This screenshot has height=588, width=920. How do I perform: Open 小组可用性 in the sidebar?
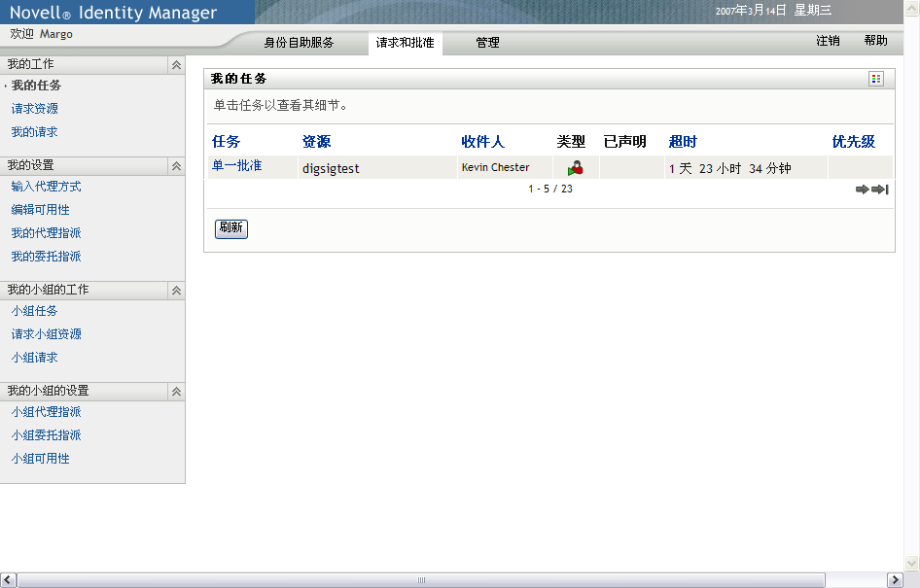tap(41, 459)
